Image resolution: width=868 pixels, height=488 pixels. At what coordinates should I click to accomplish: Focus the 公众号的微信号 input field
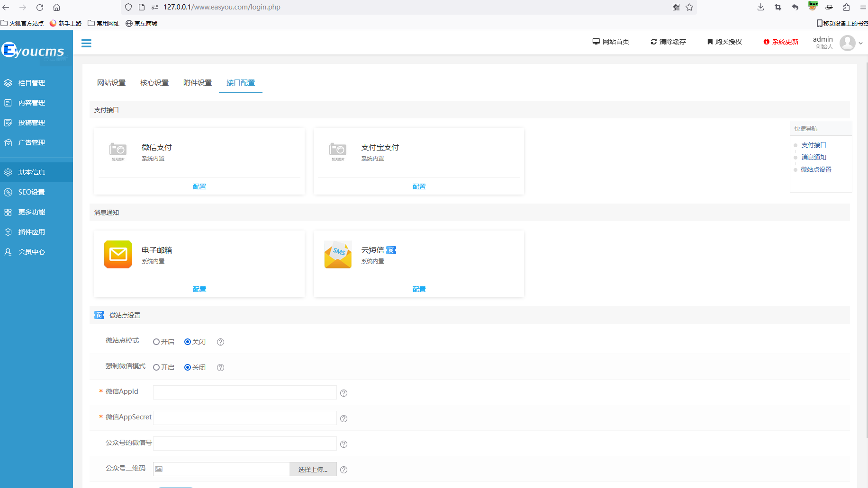click(245, 444)
